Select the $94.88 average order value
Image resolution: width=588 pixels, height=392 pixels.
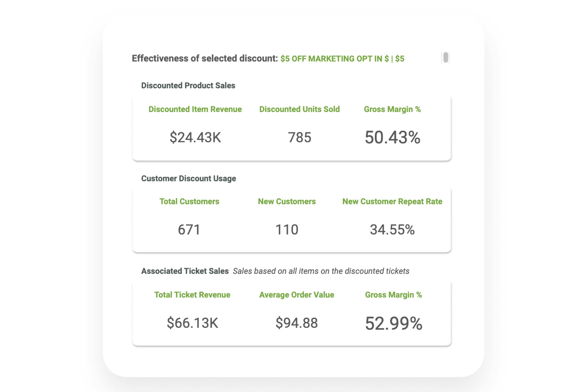click(296, 323)
